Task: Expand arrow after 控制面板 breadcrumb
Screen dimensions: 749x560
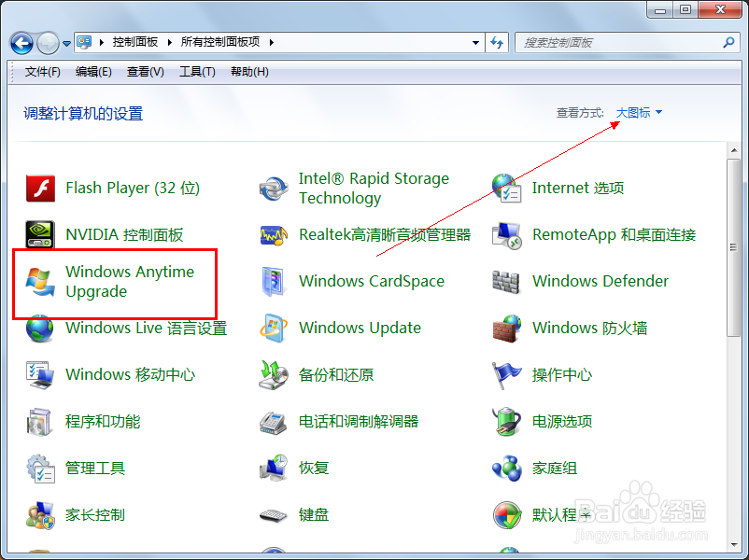Action: pos(170,43)
